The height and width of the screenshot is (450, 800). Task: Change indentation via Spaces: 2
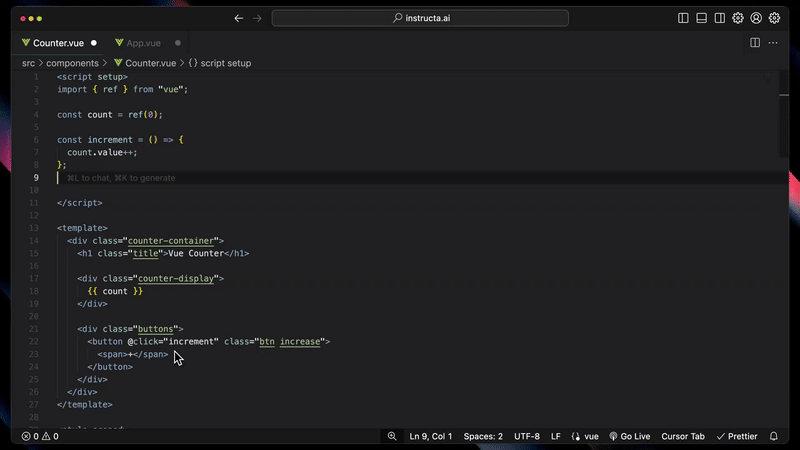pyautogui.click(x=483, y=436)
